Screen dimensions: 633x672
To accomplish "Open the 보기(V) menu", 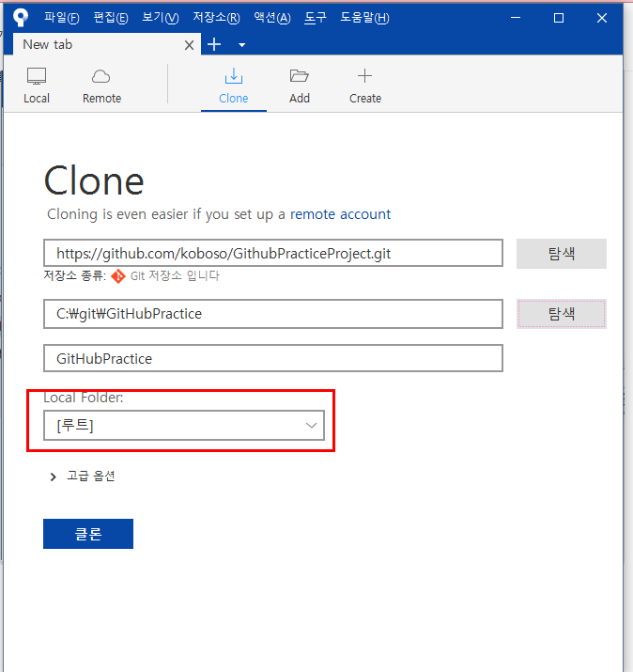I will (161, 18).
